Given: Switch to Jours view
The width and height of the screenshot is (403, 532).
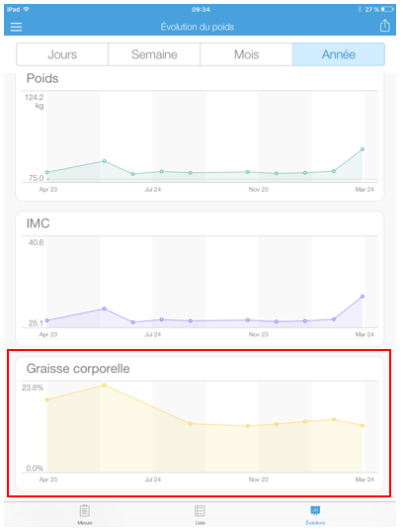Looking at the screenshot, I should [x=62, y=54].
